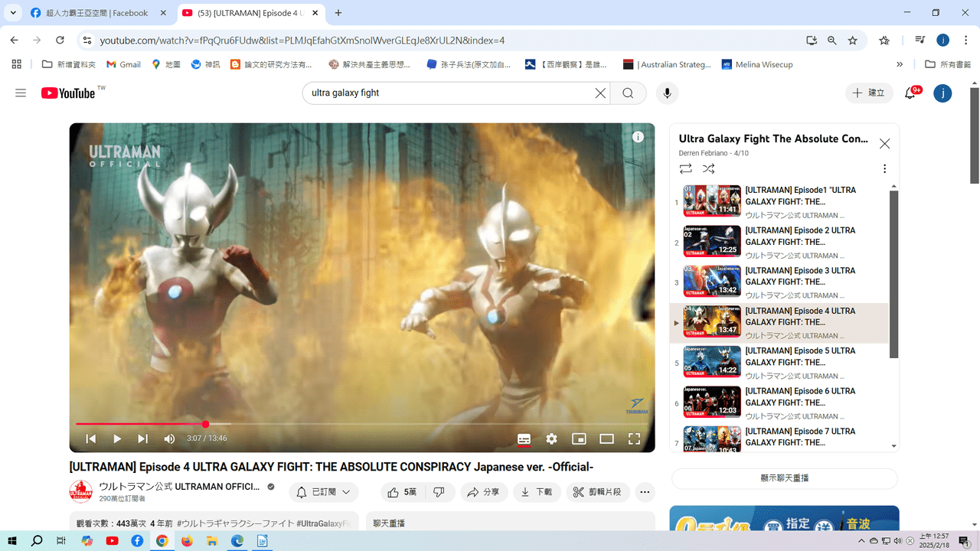Screen dimensions: 980x551
Task: Open the 地圖 maps bookmark
Action: point(166,64)
